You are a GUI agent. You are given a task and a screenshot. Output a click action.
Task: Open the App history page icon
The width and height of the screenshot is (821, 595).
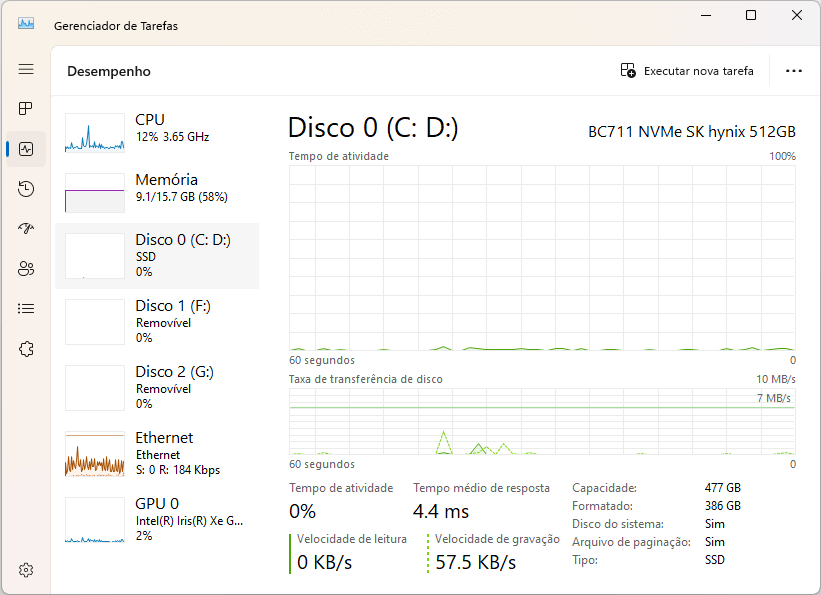tap(26, 189)
